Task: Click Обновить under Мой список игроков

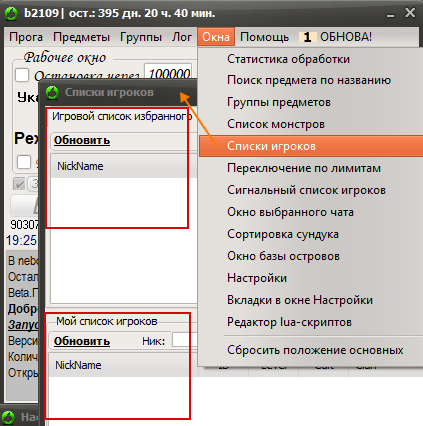Action: pyautogui.click(x=82, y=341)
